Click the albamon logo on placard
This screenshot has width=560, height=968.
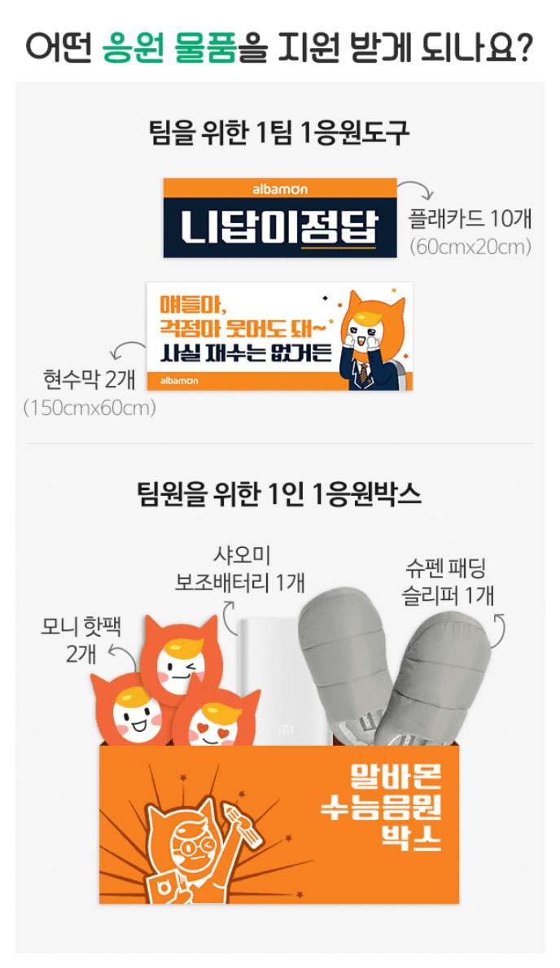[280, 189]
